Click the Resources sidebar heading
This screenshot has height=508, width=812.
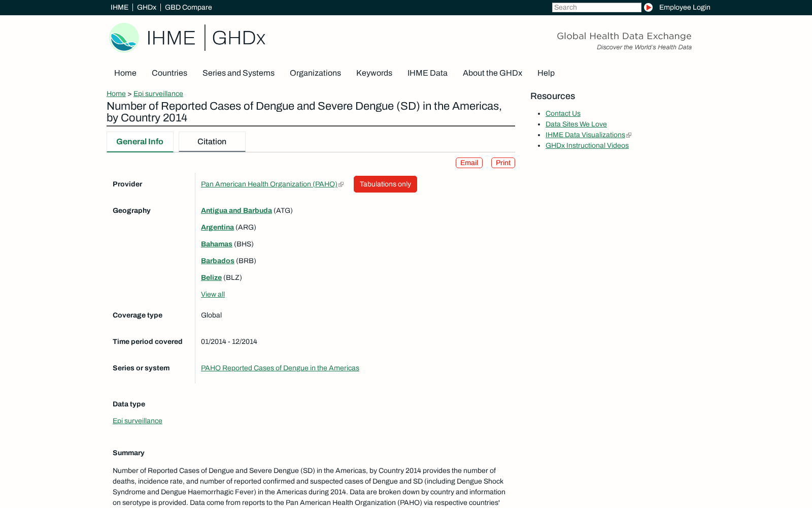[x=553, y=96]
